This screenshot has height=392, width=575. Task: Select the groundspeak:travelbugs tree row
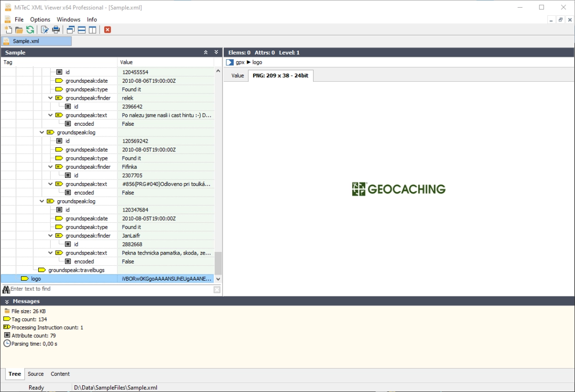point(107,270)
